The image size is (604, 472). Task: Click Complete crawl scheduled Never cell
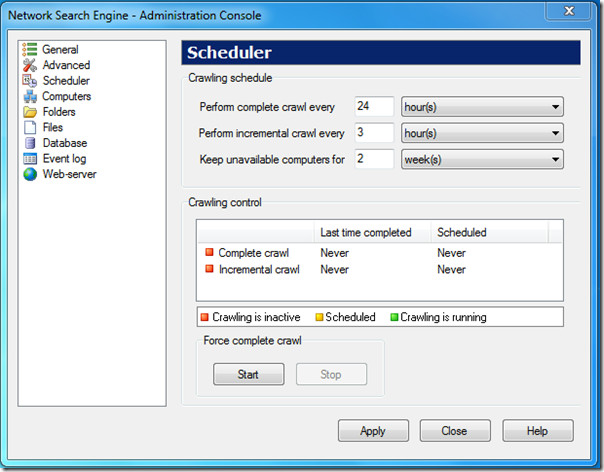coord(451,253)
